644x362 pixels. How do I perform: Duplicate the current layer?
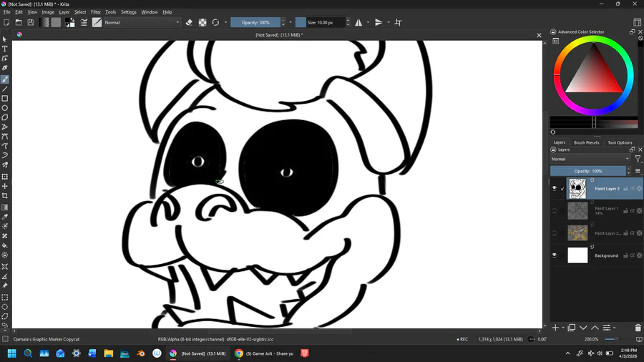(571, 328)
